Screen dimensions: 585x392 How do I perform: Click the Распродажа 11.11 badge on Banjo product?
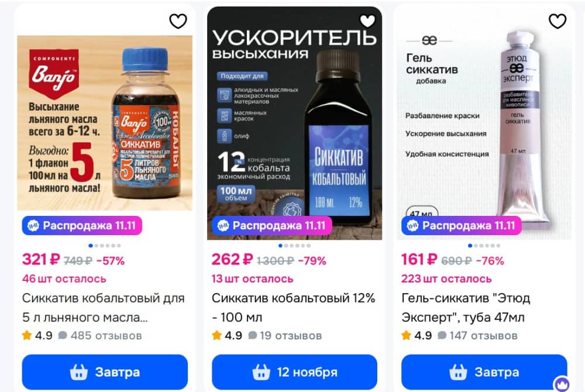(x=82, y=226)
